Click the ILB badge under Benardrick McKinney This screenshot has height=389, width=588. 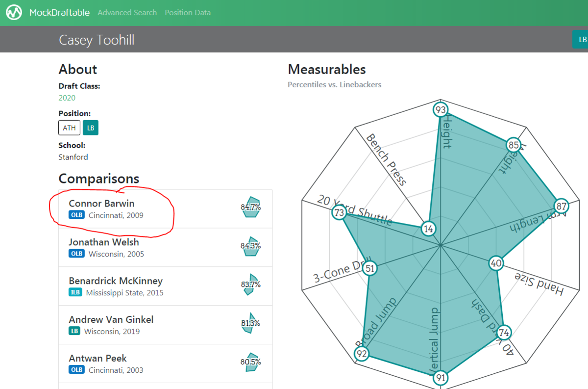(75, 293)
